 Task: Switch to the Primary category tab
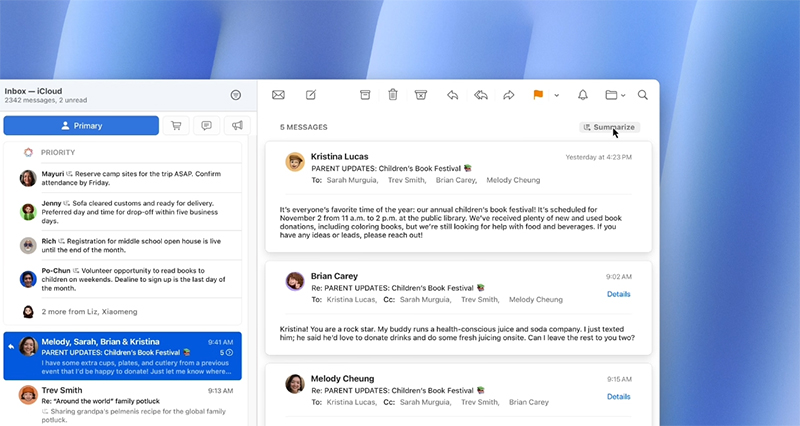click(81, 126)
